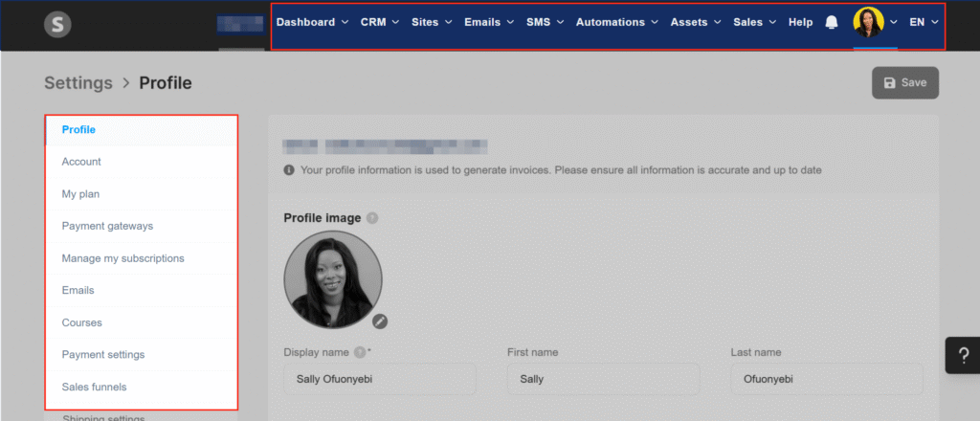Open the notifications bell
The width and height of the screenshot is (980, 421).
point(831,22)
